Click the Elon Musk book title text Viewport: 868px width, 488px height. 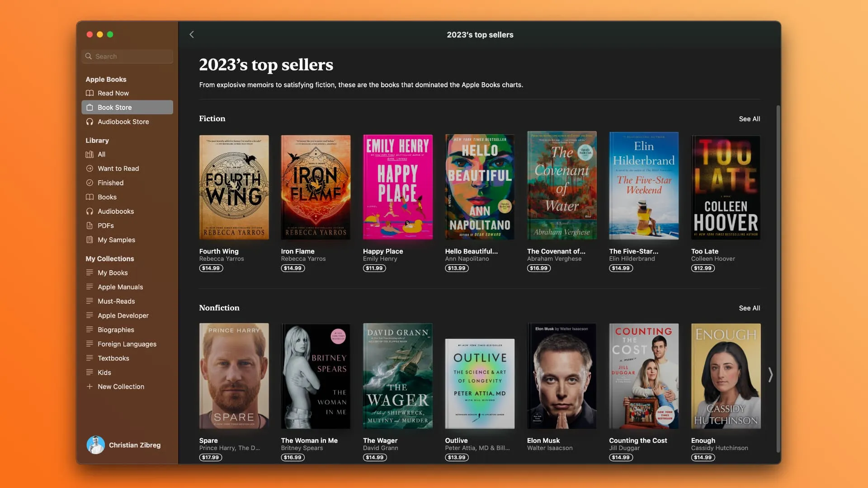tap(543, 441)
